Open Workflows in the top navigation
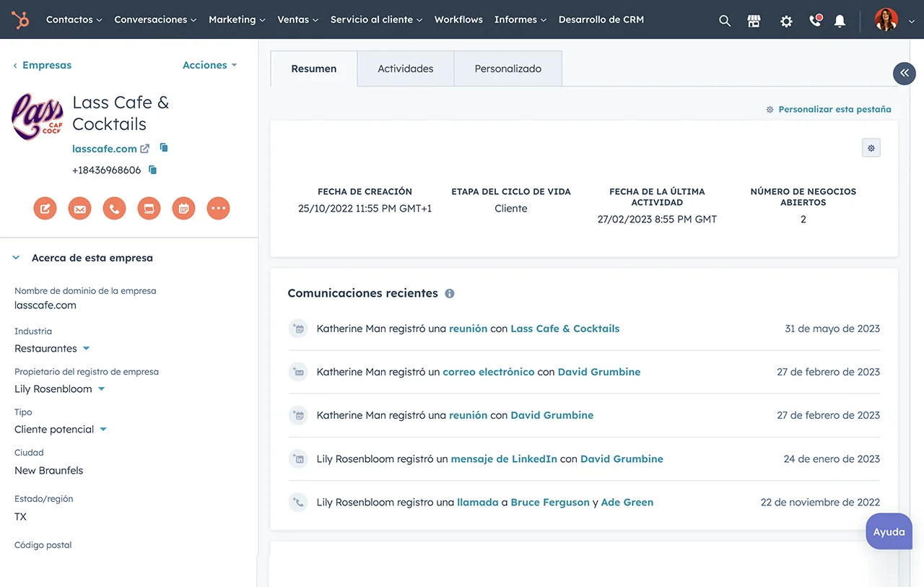 coord(458,19)
